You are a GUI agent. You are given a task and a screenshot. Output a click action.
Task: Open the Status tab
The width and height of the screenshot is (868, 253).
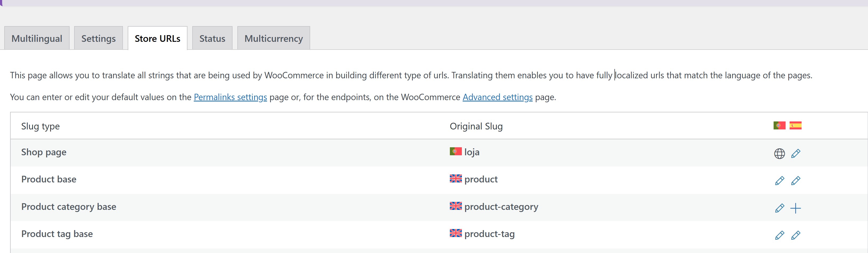coord(212,38)
